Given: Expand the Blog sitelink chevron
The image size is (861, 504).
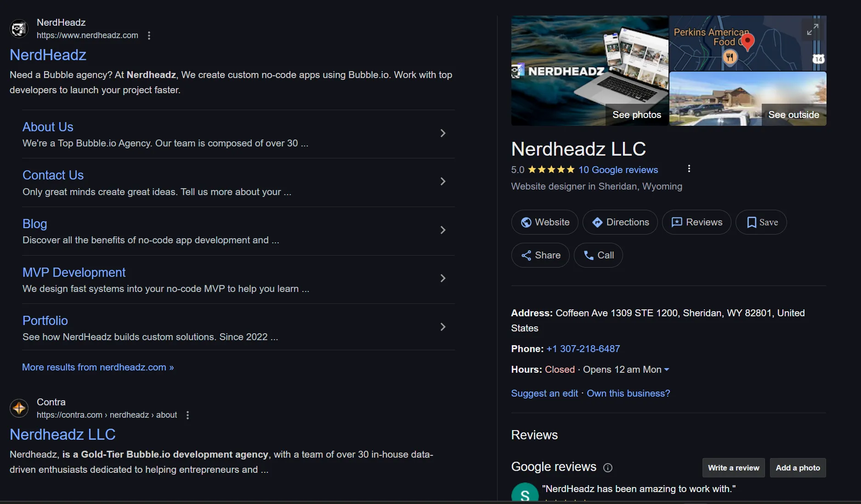Looking at the screenshot, I should (443, 230).
